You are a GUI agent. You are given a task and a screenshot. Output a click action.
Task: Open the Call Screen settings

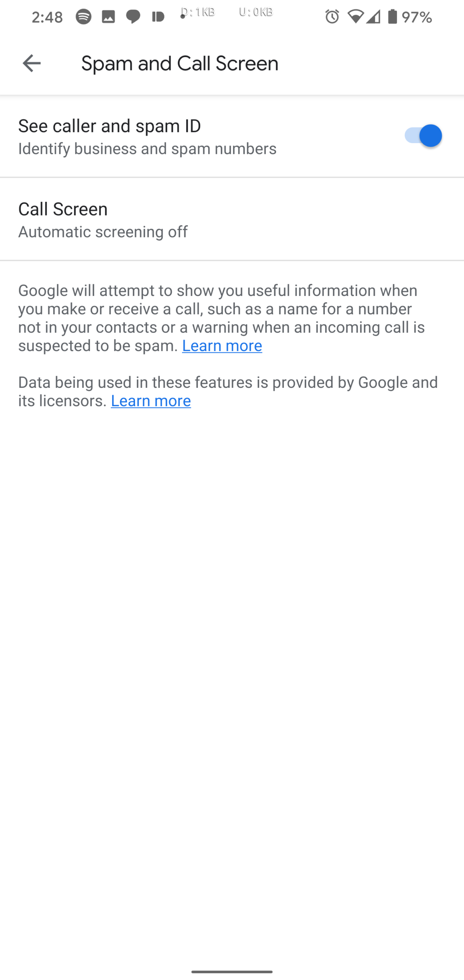click(232, 219)
